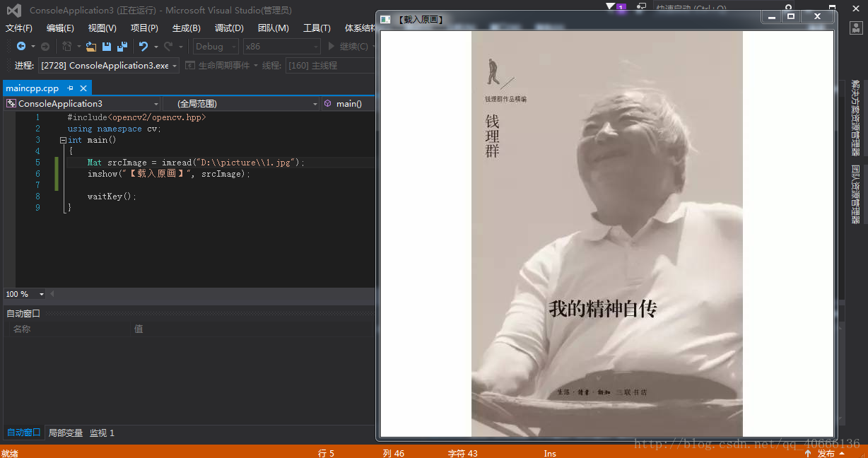Open the 调试(D) menu
Image resolution: width=868 pixels, height=458 pixels.
coord(229,28)
